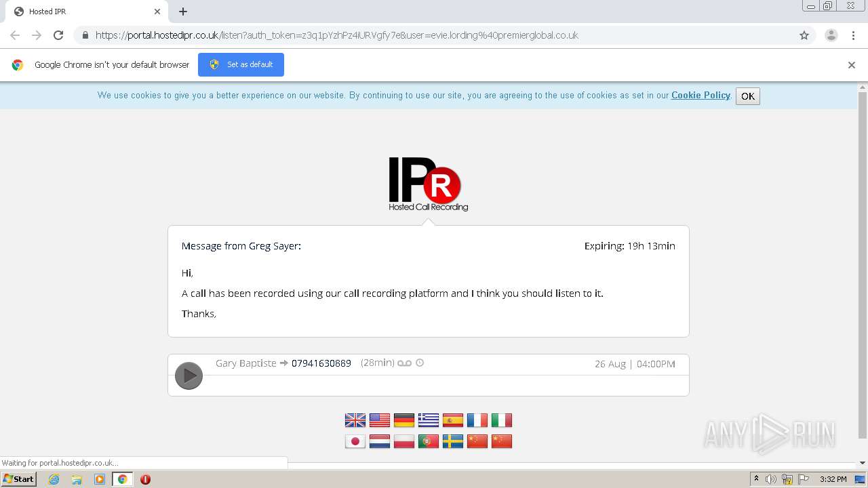Open the Cookie Policy link
Viewport: 868px width, 488px height.
[701, 96]
